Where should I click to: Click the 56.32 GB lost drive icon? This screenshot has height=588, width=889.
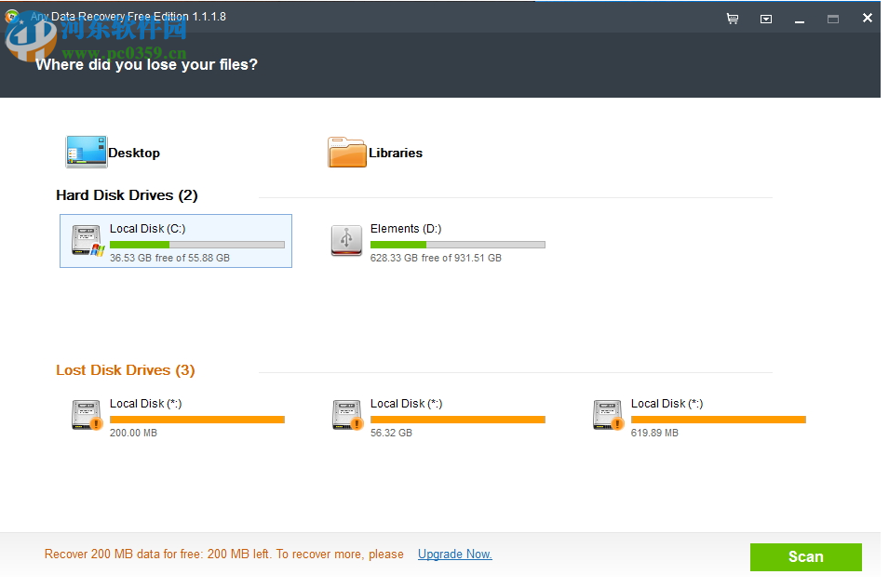click(x=345, y=415)
